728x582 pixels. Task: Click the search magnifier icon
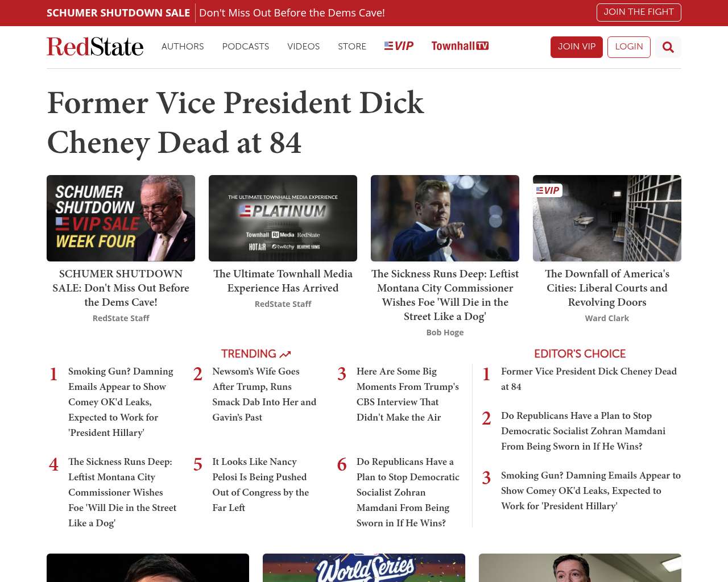pyautogui.click(x=668, y=47)
